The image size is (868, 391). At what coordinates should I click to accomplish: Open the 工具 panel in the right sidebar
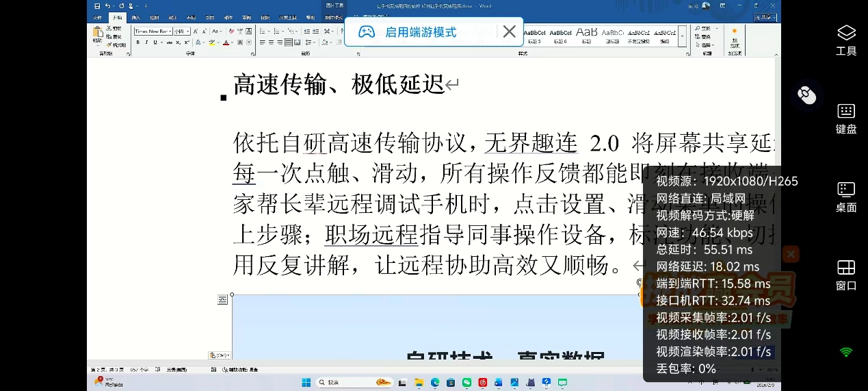pyautogui.click(x=846, y=40)
